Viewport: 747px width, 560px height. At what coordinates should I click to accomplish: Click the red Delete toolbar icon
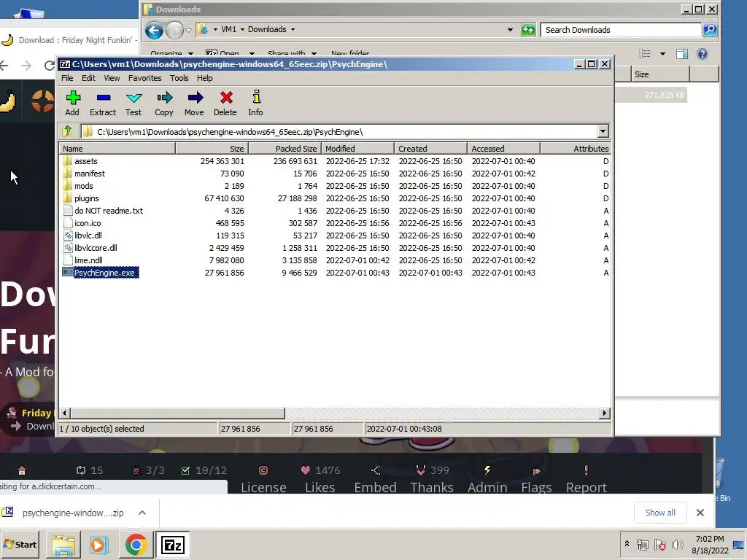[x=225, y=103]
